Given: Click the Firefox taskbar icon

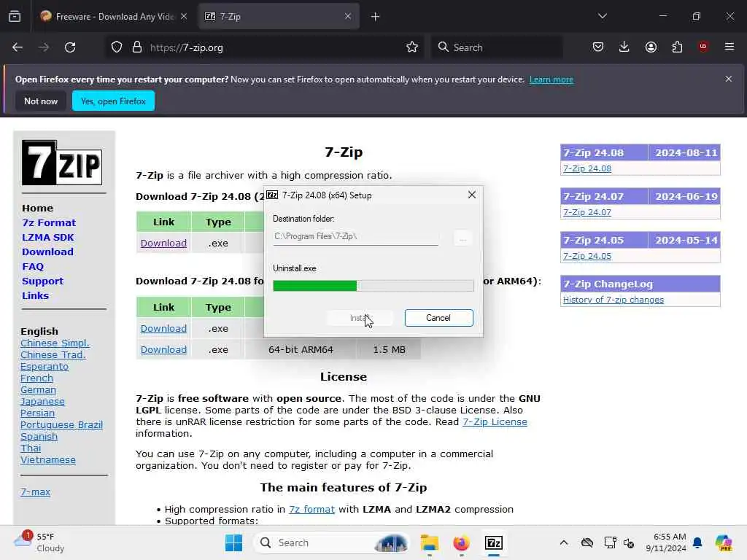Looking at the screenshot, I should pyautogui.click(x=461, y=542).
